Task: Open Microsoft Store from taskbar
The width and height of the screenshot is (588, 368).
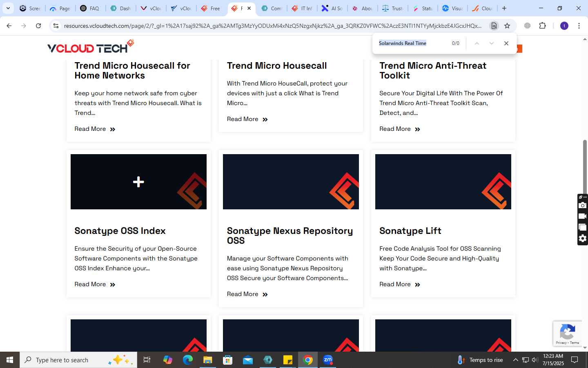Action: point(228,360)
